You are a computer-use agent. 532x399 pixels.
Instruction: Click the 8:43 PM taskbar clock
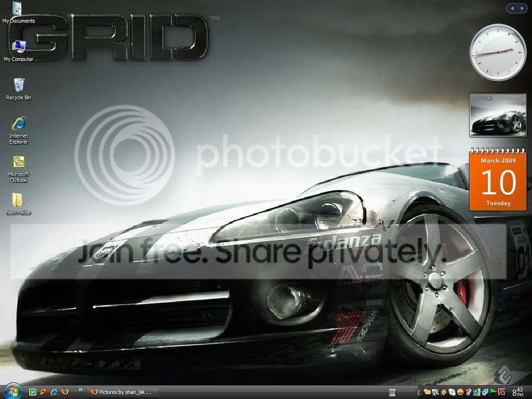(x=518, y=392)
